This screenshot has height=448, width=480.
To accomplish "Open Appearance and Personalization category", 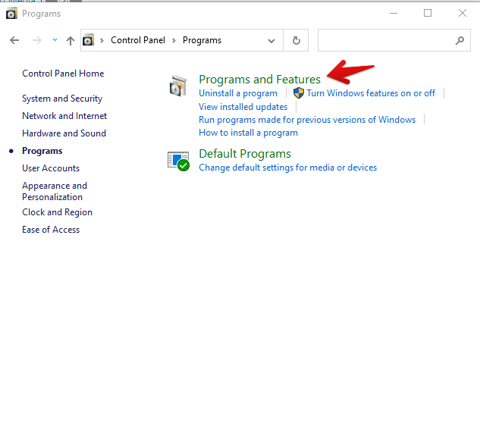I will [55, 191].
